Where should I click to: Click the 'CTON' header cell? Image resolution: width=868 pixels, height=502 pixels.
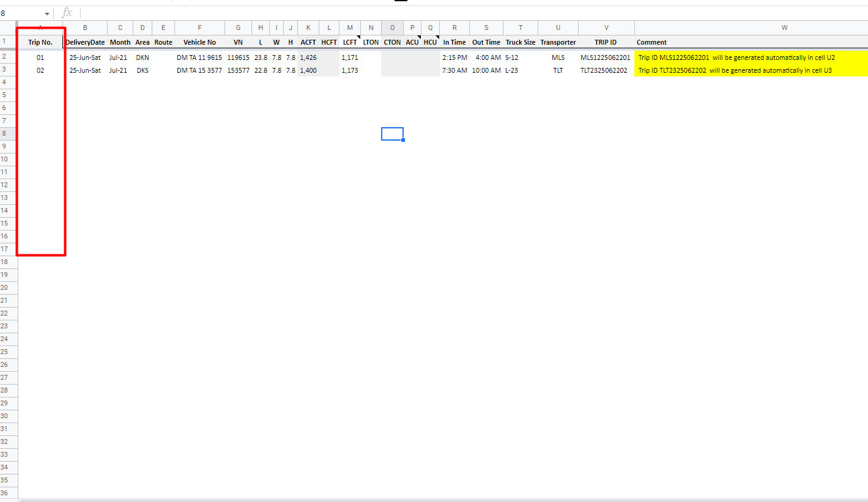(x=392, y=42)
